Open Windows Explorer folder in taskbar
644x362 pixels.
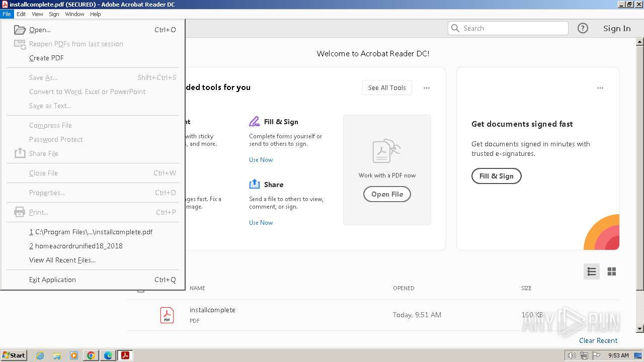point(57,355)
